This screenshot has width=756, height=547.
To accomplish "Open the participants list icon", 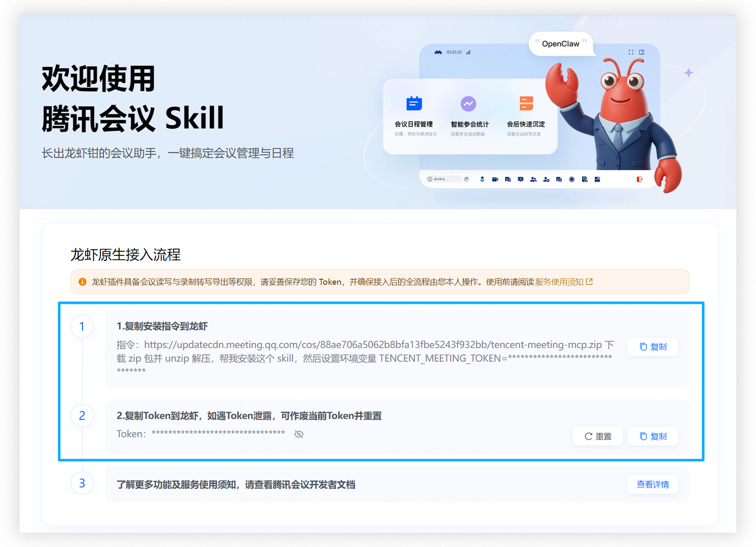I will click(533, 179).
